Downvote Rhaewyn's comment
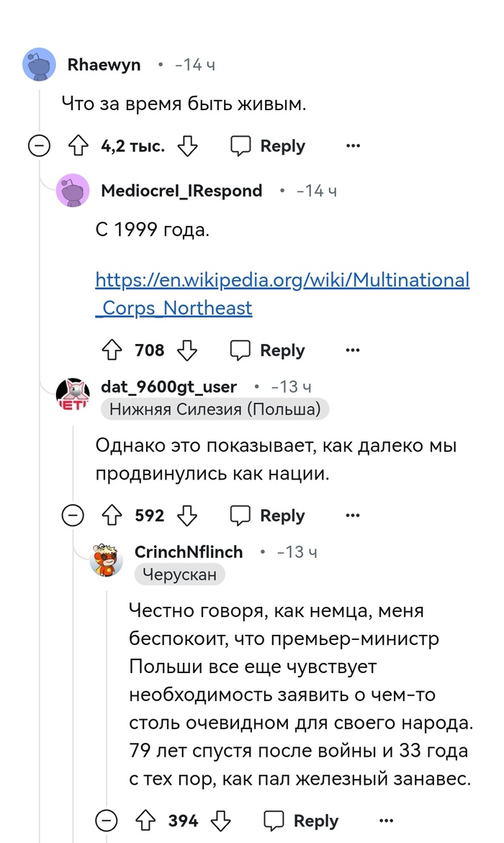Image resolution: width=504 pixels, height=843 pixels. click(x=187, y=147)
